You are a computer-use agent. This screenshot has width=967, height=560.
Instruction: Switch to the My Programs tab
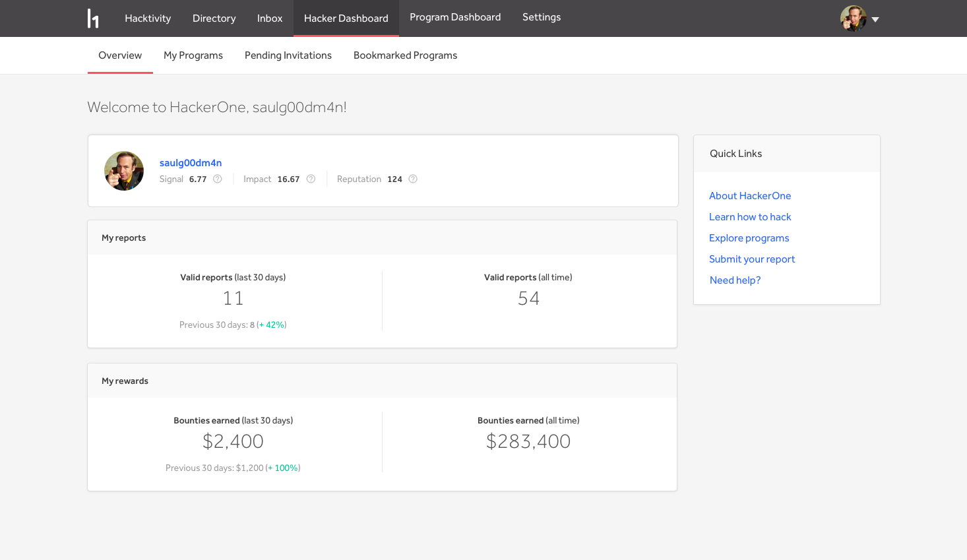[193, 55]
